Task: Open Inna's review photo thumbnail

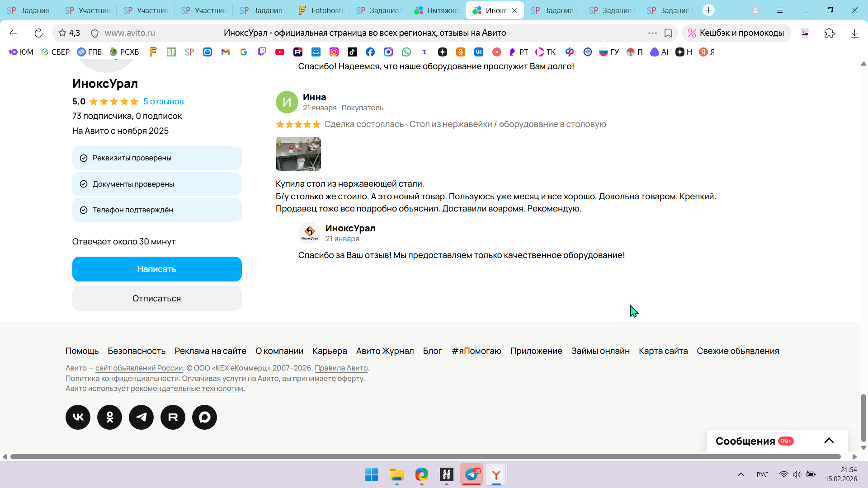Action: 298,154
